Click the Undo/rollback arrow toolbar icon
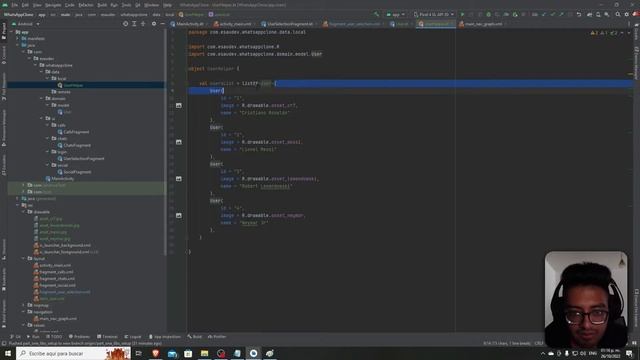 579,14
